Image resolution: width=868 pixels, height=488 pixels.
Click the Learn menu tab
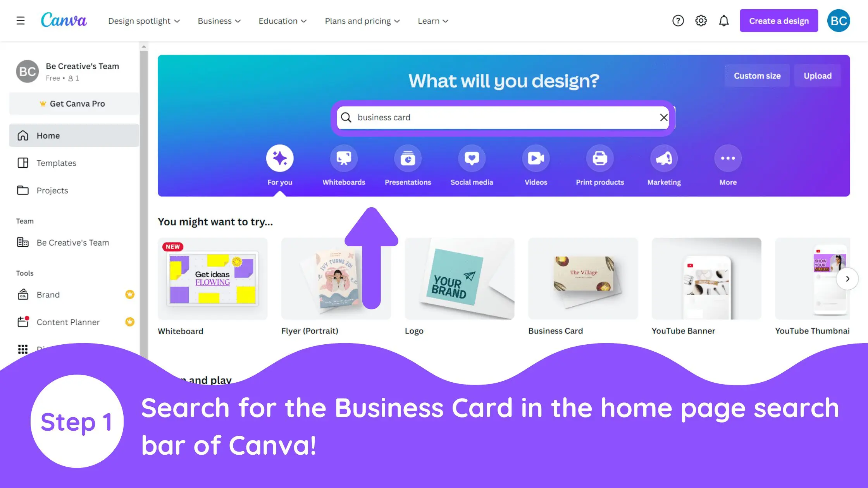point(433,21)
